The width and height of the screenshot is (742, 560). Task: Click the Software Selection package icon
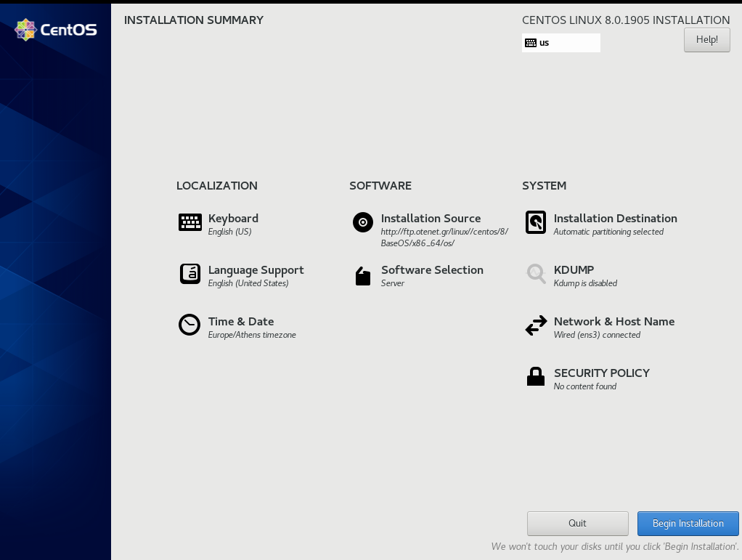(x=362, y=277)
